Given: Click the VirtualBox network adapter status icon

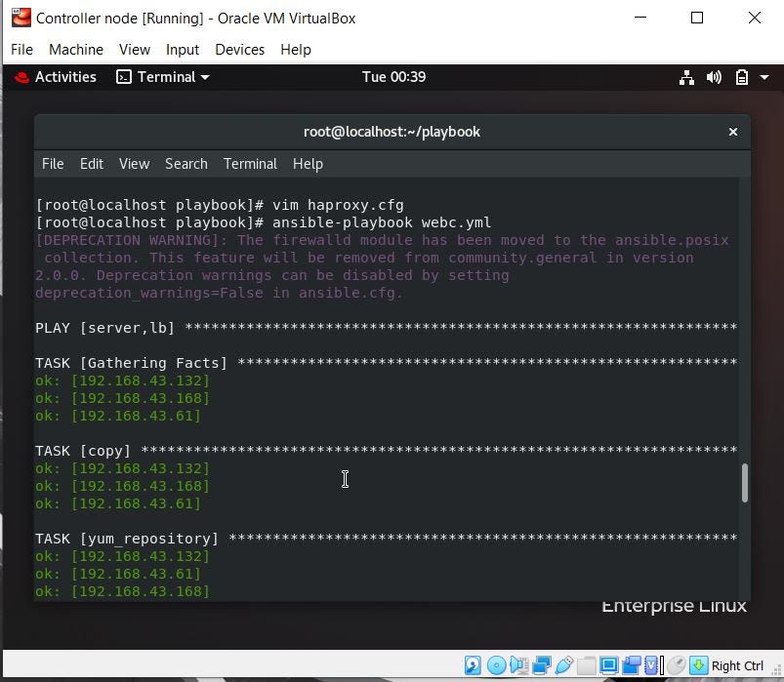Looking at the screenshot, I should click(x=542, y=665).
